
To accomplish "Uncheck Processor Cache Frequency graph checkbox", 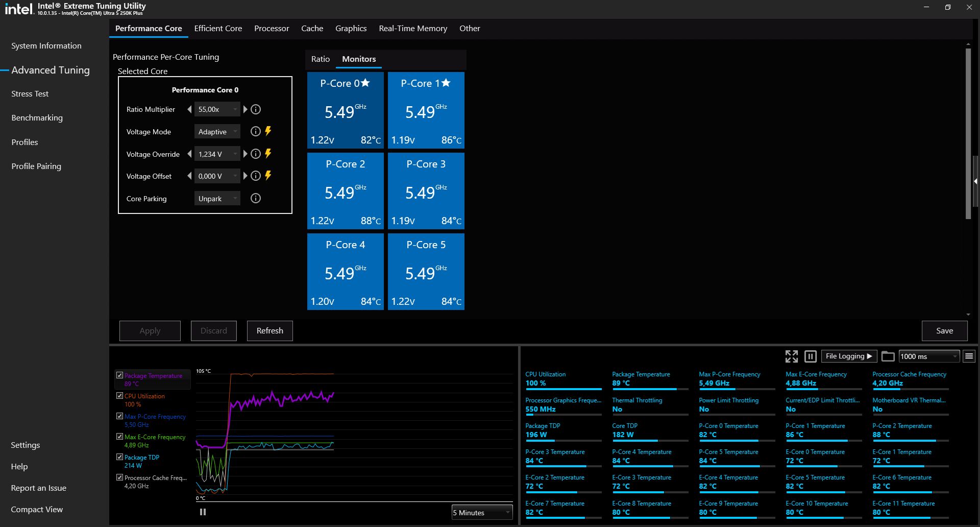I will pyautogui.click(x=119, y=477).
